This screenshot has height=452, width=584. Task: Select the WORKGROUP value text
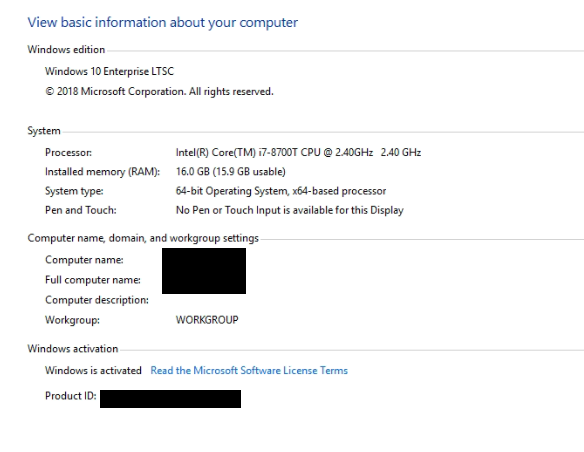[x=207, y=320]
